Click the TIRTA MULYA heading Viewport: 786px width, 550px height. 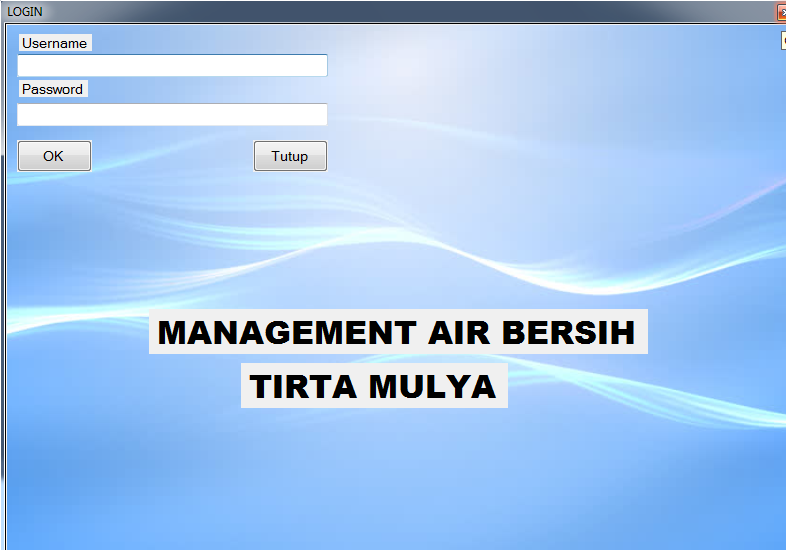pos(374,386)
